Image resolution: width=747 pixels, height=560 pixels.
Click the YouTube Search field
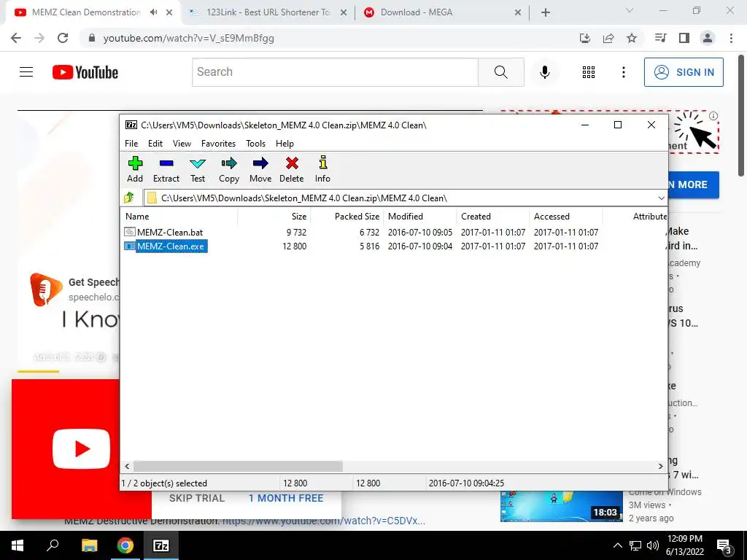click(x=335, y=72)
